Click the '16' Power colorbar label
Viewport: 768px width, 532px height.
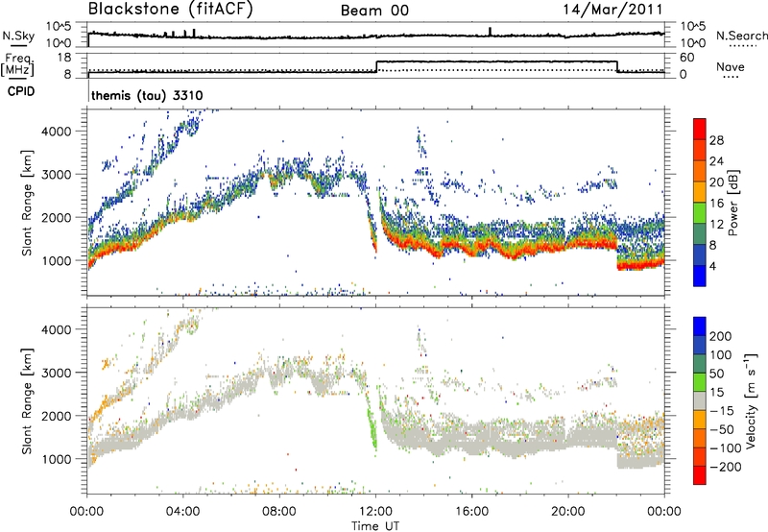(x=716, y=204)
